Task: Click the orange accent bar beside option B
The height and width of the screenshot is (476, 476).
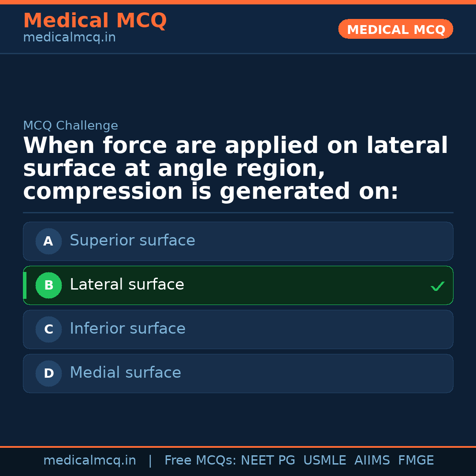Action: click(x=25, y=285)
